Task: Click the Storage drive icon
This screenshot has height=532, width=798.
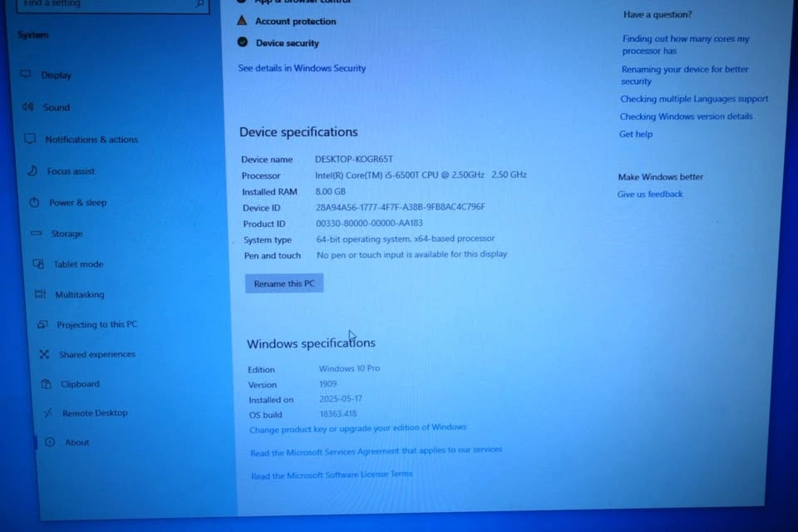Action: [x=37, y=234]
